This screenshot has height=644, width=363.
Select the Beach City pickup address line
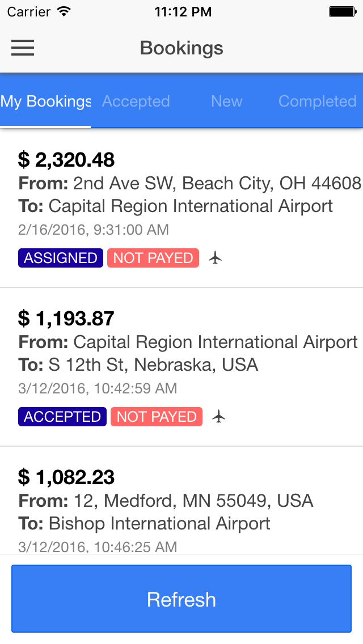click(189, 183)
